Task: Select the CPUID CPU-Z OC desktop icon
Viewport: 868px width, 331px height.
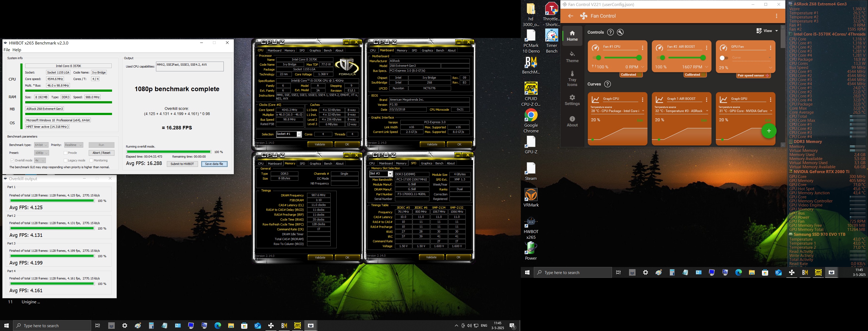Action: click(531, 94)
